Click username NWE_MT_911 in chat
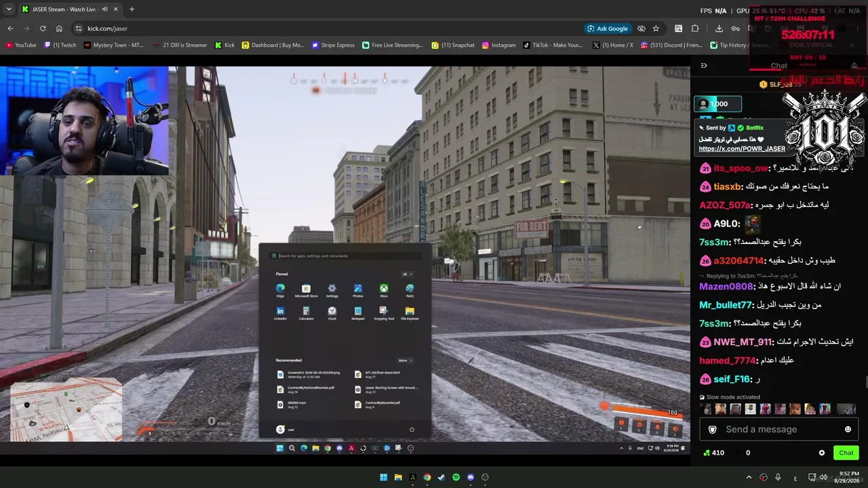 coord(743,342)
